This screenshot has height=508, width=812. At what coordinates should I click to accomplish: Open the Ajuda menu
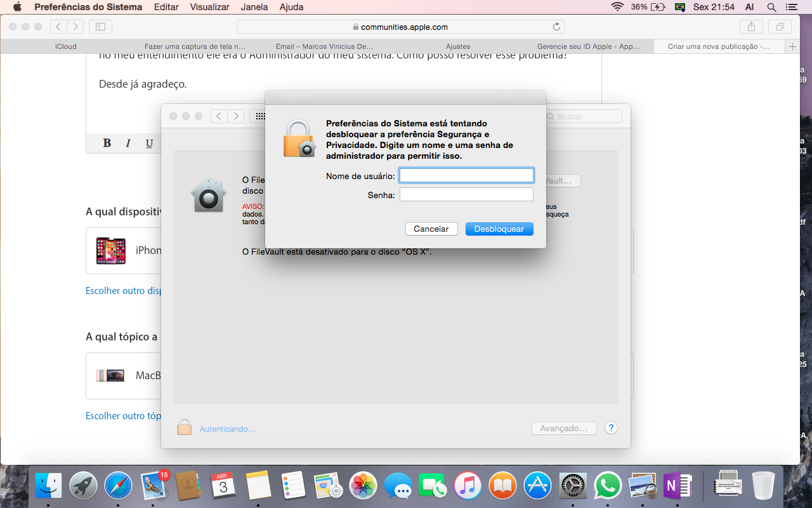point(292,7)
